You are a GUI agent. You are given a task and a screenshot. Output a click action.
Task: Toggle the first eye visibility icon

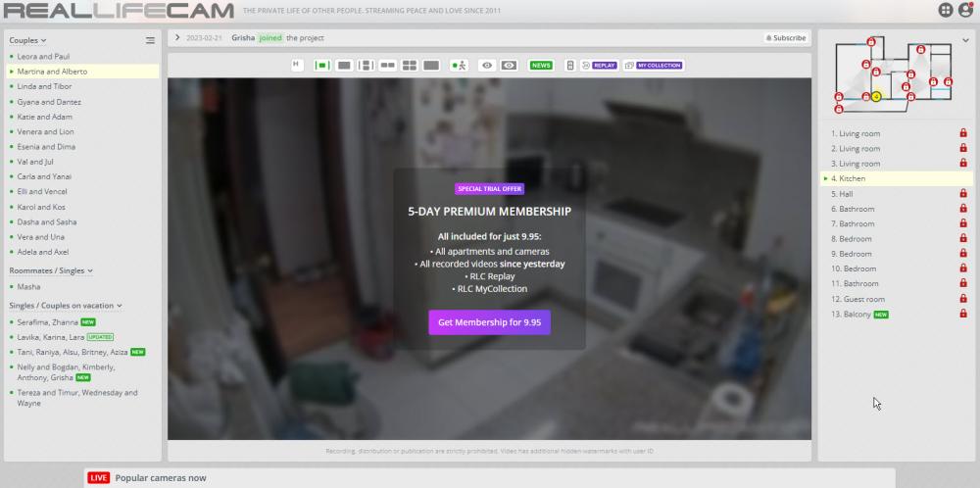pos(487,66)
